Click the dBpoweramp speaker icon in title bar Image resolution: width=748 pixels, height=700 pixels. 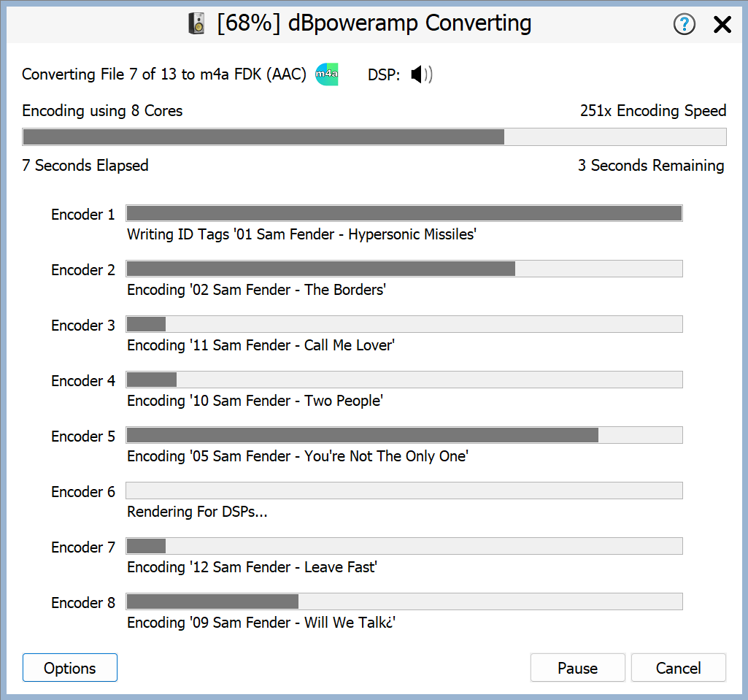(197, 24)
